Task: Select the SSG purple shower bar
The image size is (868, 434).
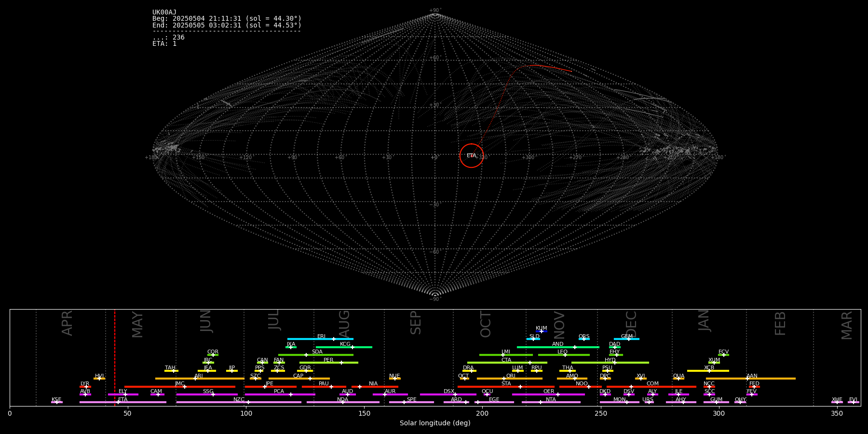Action: [x=207, y=394]
